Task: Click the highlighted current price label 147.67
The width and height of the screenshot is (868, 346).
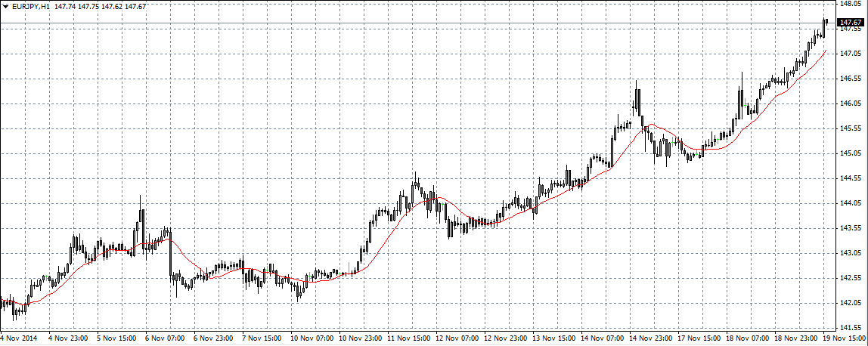Action: click(x=851, y=23)
